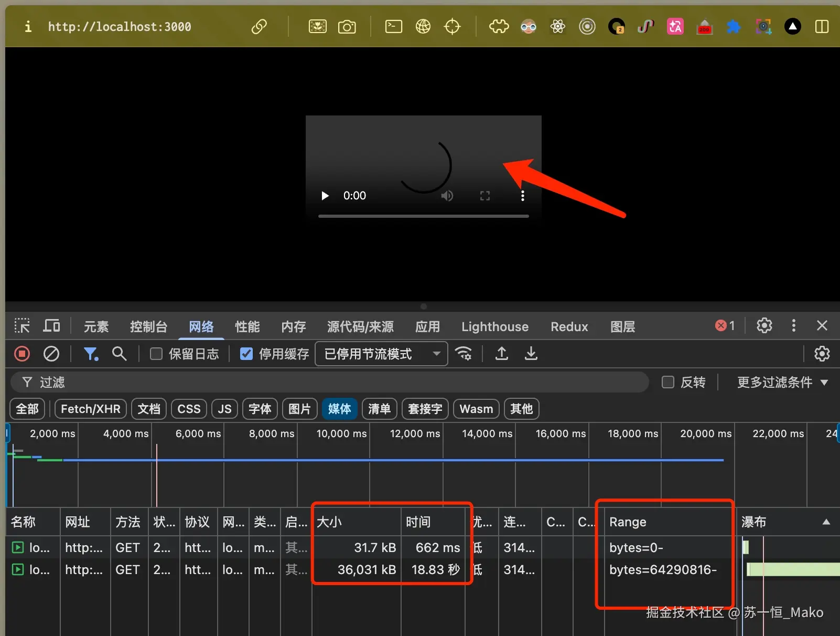
Task: Seek using the video progress bar
Action: (x=423, y=216)
